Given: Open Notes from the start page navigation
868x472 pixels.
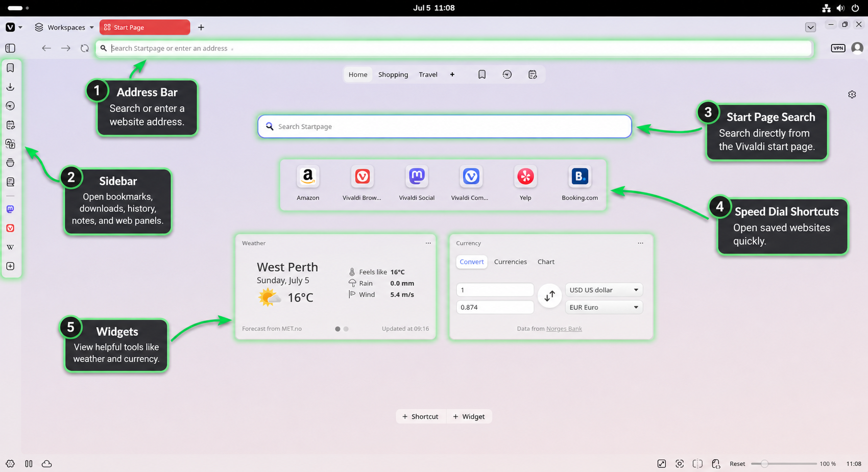Looking at the screenshot, I should coord(533,74).
